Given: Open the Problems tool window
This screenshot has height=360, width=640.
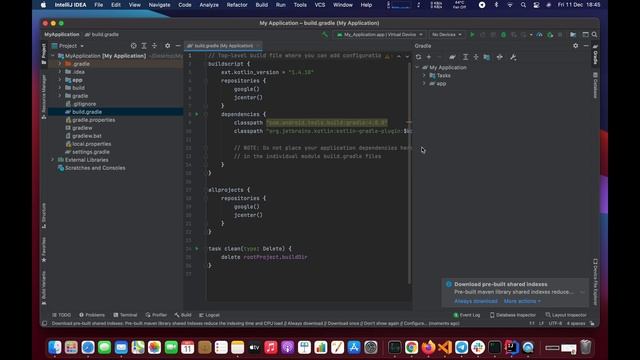Looking at the screenshot, I should click(x=92, y=315).
